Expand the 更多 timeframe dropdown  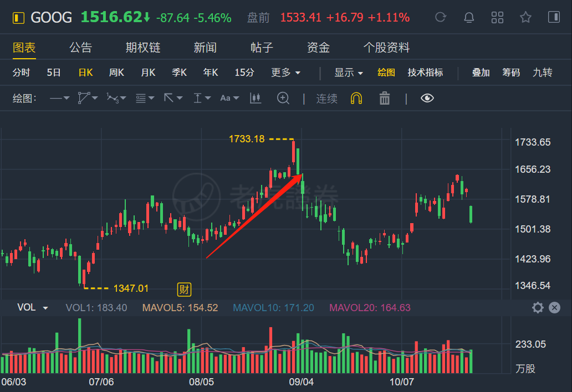click(285, 73)
